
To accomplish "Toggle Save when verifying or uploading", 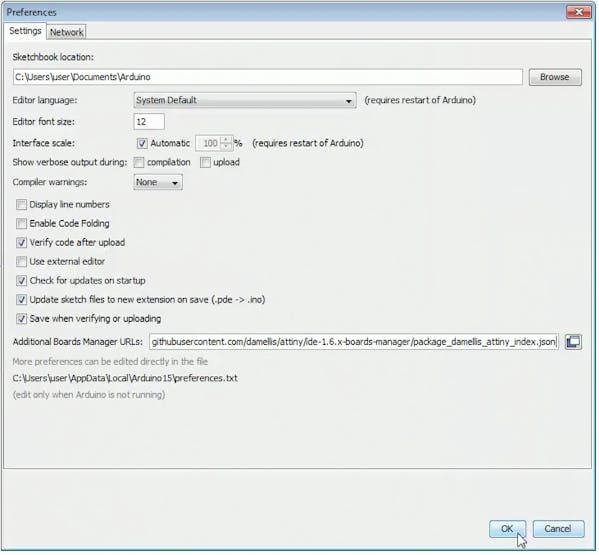I will (21, 319).
